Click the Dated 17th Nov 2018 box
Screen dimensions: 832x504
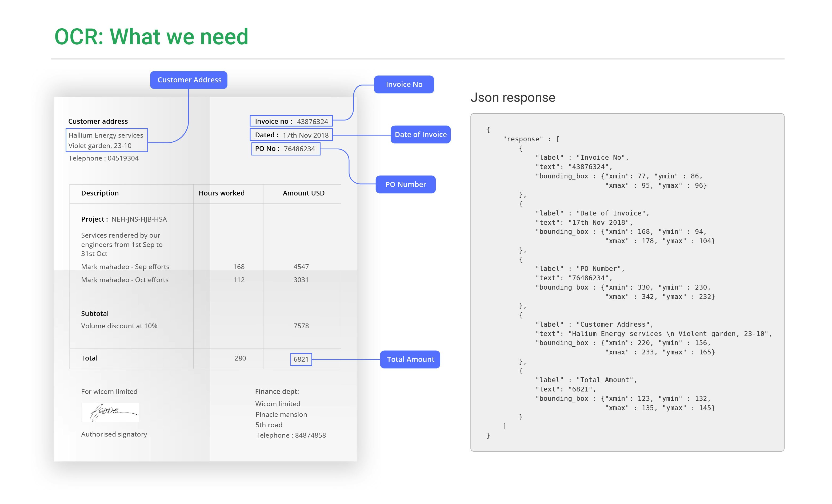tap(291, 135)
